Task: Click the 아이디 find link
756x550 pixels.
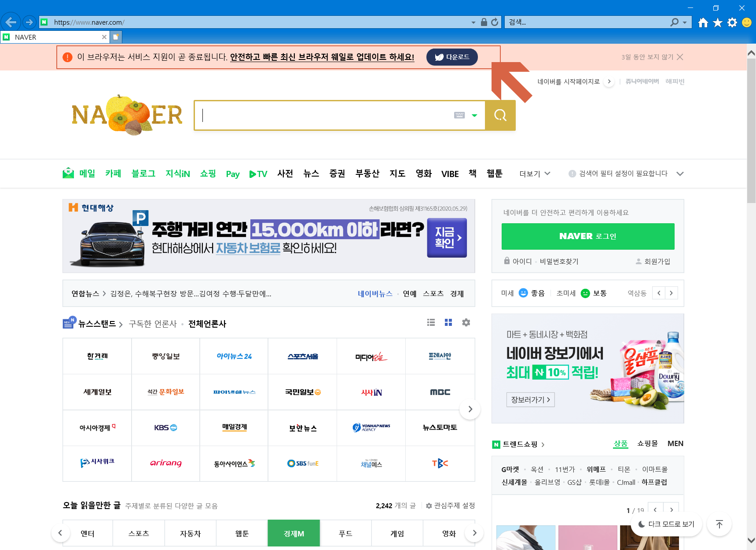Action: [x=522, y=261]
